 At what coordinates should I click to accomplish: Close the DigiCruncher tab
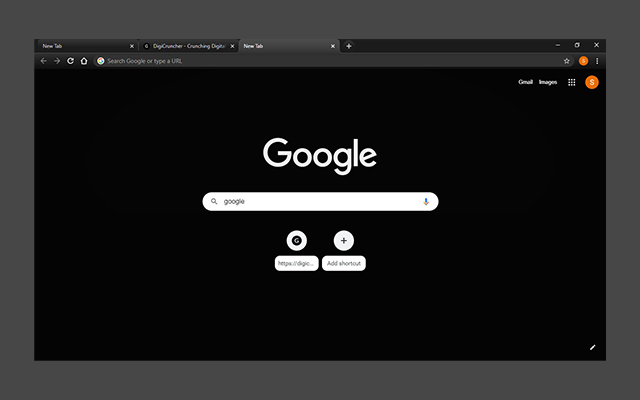point(232,46)
